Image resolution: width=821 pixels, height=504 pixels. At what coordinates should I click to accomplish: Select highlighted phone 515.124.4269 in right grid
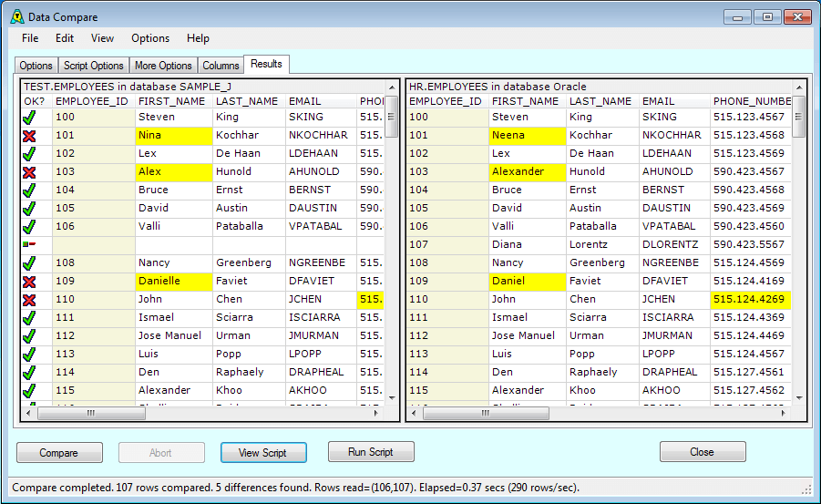point(750,300)
